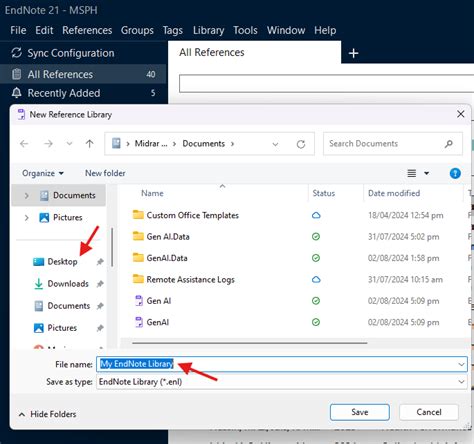The width and height of the screenshot is (474, 444).
Task: Open the address bar history dropdown
Action: (275, 144)
